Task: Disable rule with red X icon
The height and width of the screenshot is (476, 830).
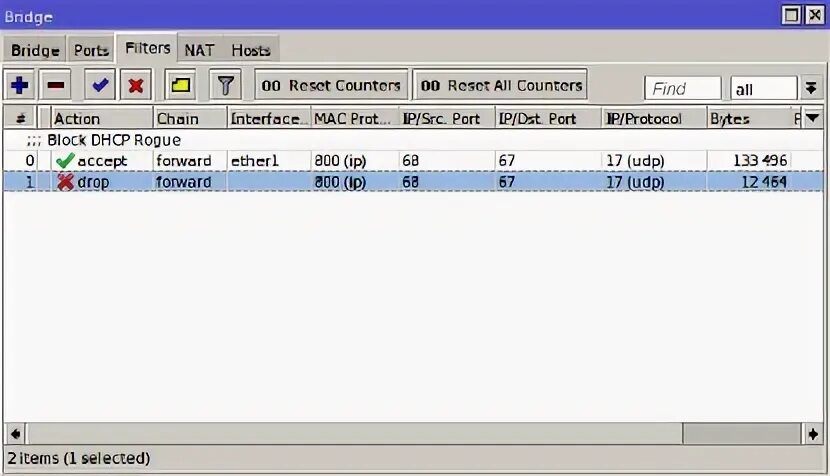Action: click(x=136, y=85)
